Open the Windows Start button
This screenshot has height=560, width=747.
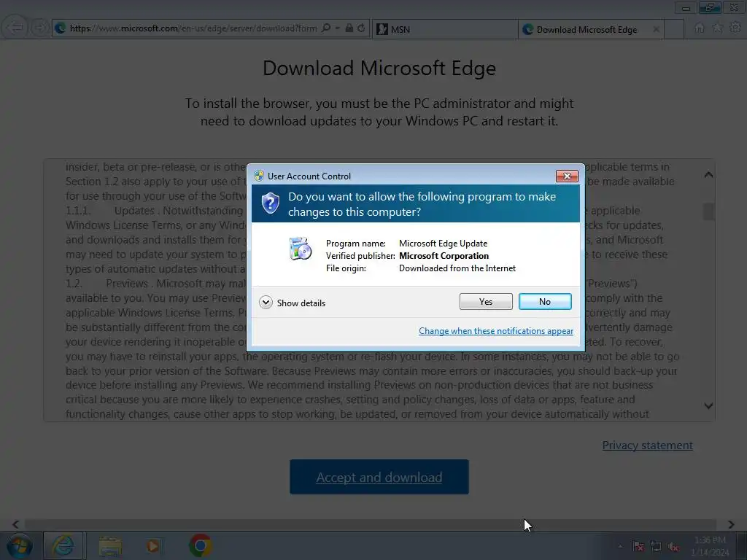(x=20, y=545)
